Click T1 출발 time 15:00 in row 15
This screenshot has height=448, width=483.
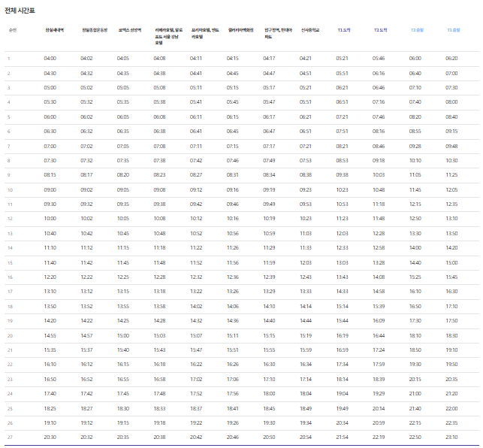(451, 262)
